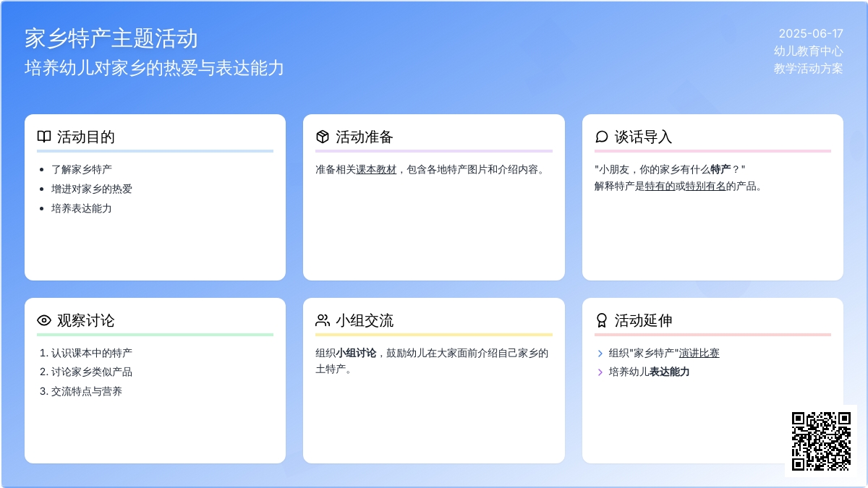
Task: Click the chevron before 培养幼儿表达能力
Action: (600, 372)
